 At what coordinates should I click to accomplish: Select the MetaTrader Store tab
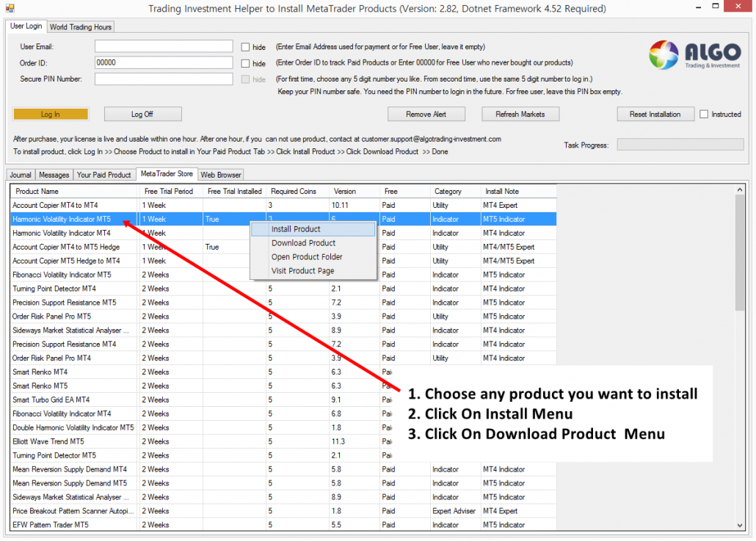pos(167,174)
